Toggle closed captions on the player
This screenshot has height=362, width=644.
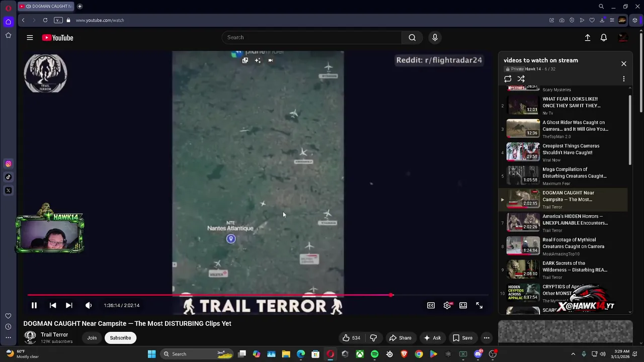point(431,305)
